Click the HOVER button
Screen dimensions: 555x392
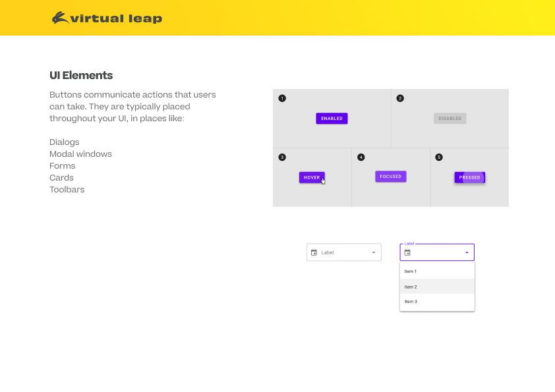pos(311,177)
